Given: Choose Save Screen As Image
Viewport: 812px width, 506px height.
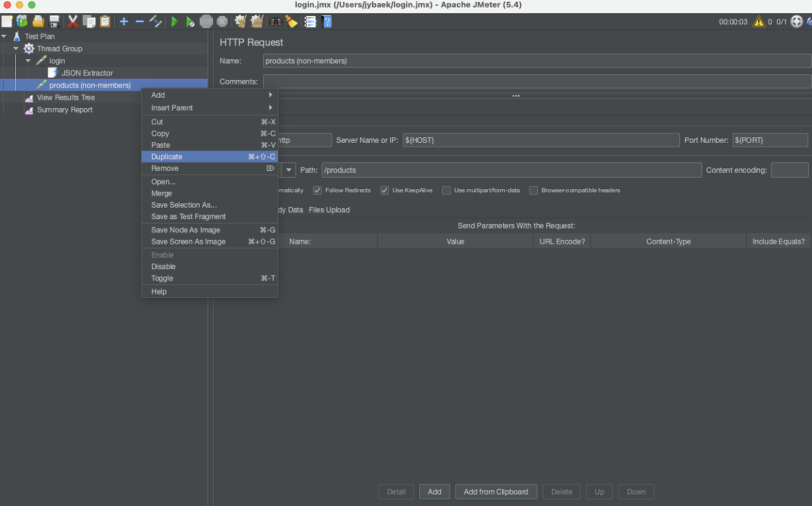Looking at the screenshot, I should [209, 242].
